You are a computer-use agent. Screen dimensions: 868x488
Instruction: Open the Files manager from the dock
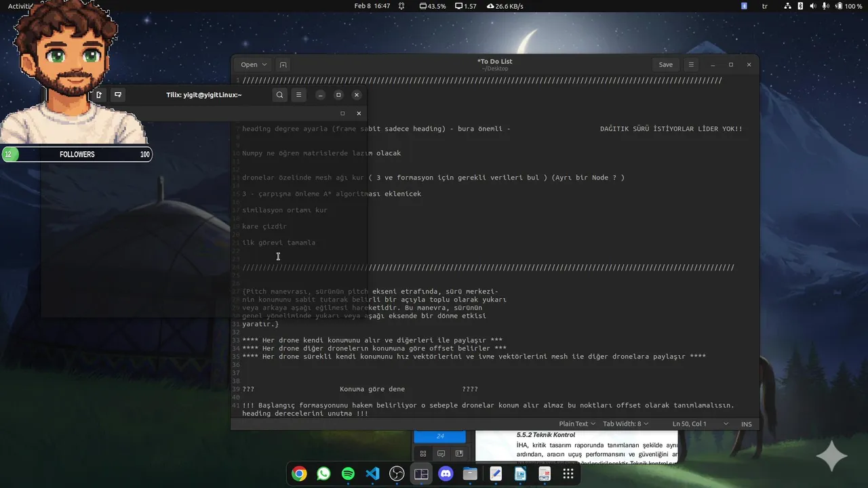coord(470,474)
